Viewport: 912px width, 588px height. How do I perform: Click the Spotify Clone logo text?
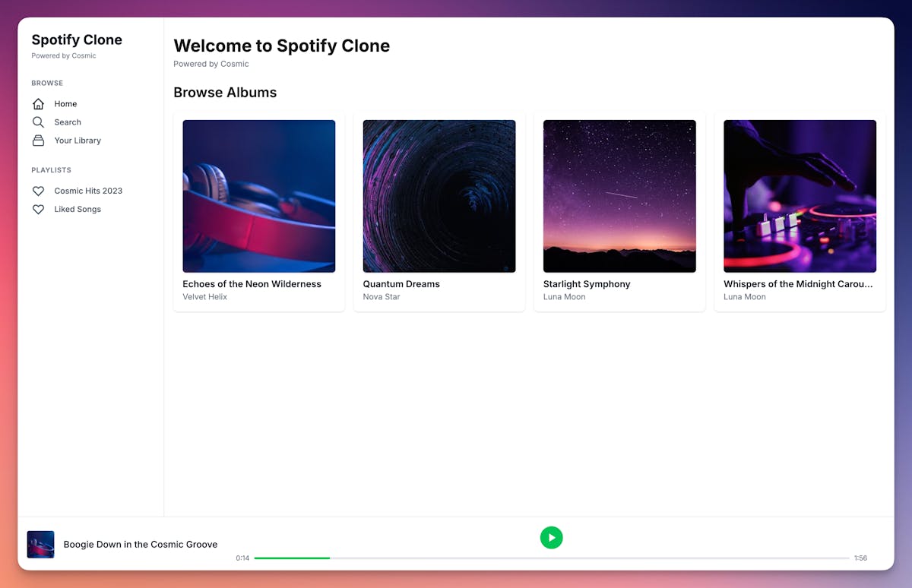tap(76, 40)
